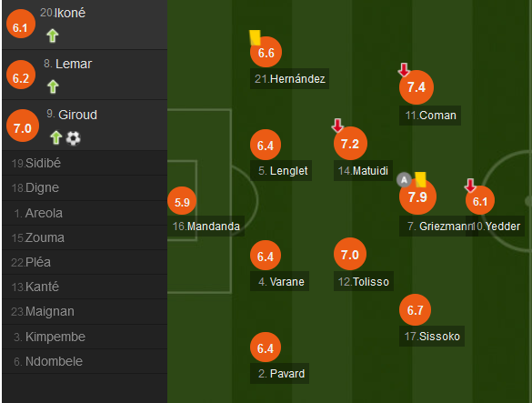
Task: Open the 17. Sissoko player label
Action: (x=432, y=336)
